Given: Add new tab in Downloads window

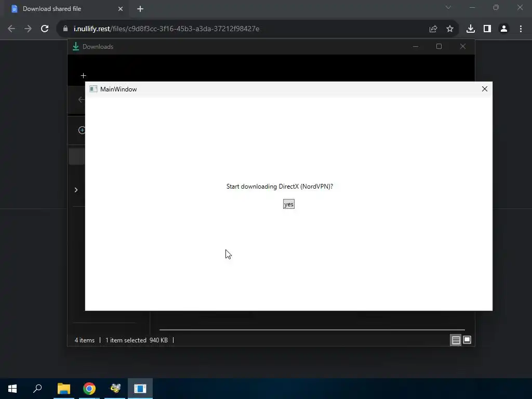Looking at the screenshot, I should (84, 75).
